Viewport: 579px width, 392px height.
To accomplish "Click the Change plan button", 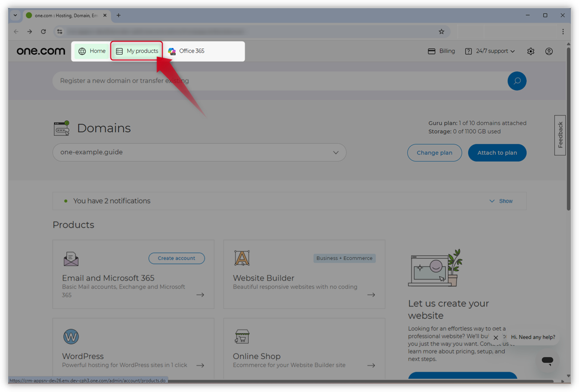I will click(434, 152).
